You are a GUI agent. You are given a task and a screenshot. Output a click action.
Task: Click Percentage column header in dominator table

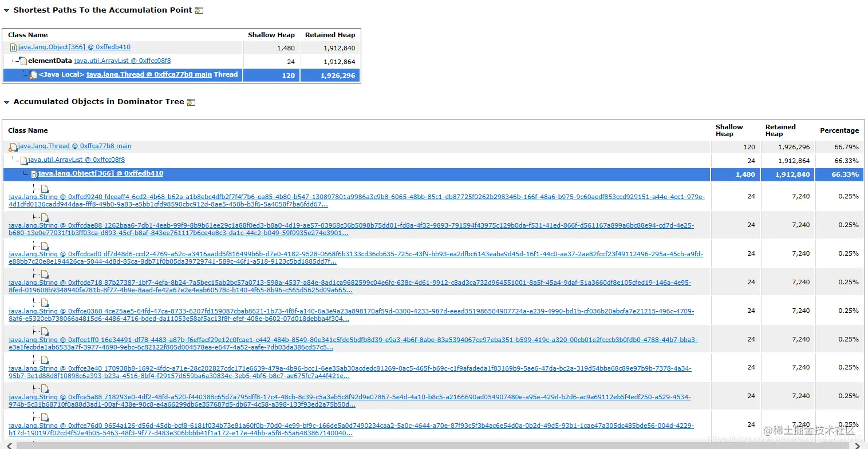(x=839, y=130)
